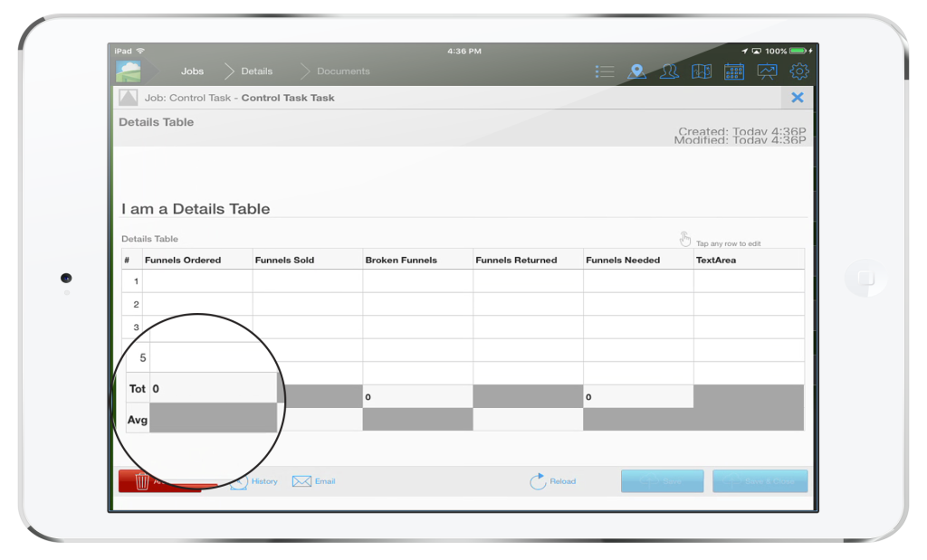927x560 pixels.
Task: Open the folded map icon
Action: (x=702, y=71)
